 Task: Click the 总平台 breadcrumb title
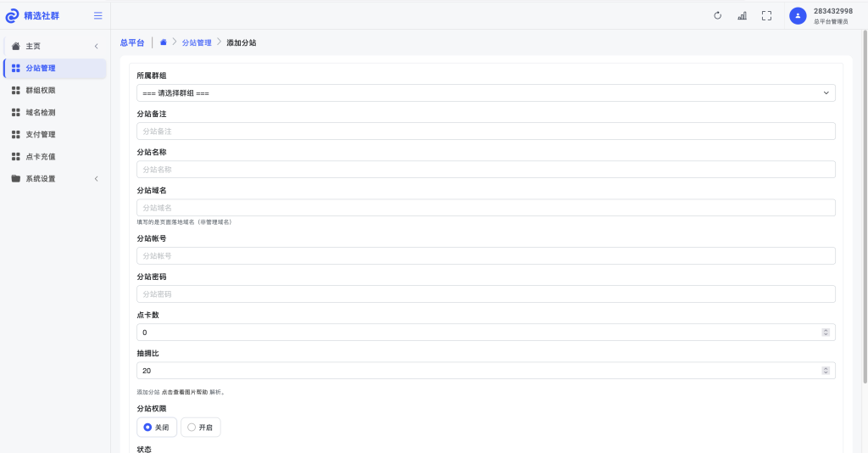(131, 42)
